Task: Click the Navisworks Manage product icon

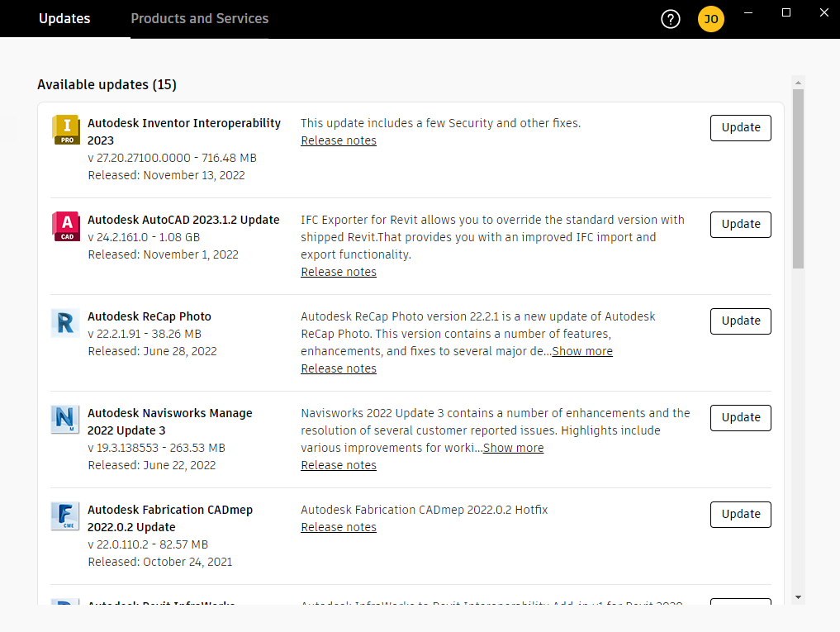Action: pos(65,419)
